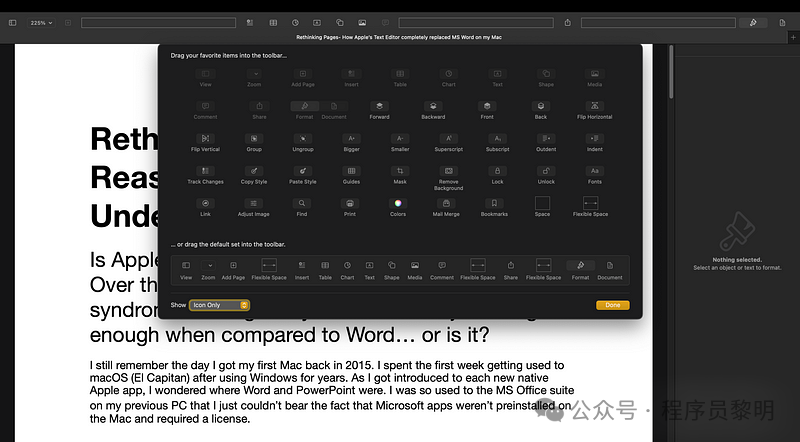Toggle the sidebar View button in the window toolbar
The height and width of the screenshot is (442, 800).
(x=13, y=23)
